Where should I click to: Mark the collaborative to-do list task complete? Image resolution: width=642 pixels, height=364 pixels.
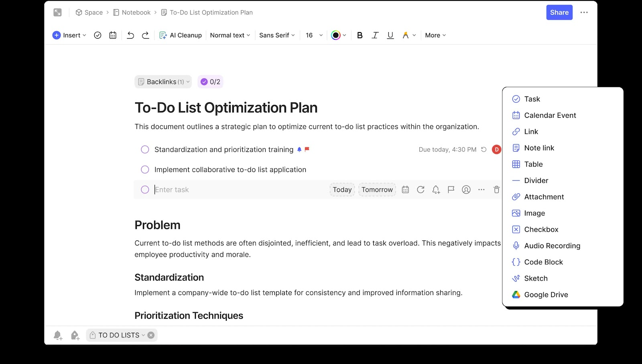pyautogui.click(x=144, y=169)
